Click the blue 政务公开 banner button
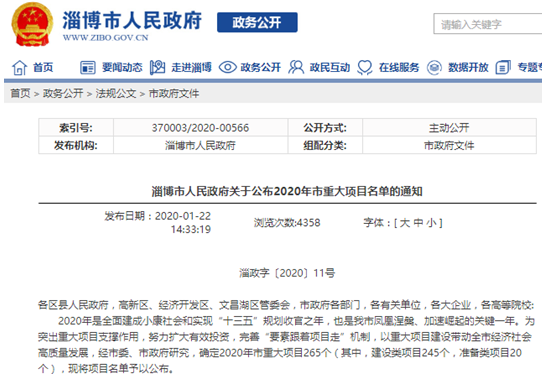 257,22
